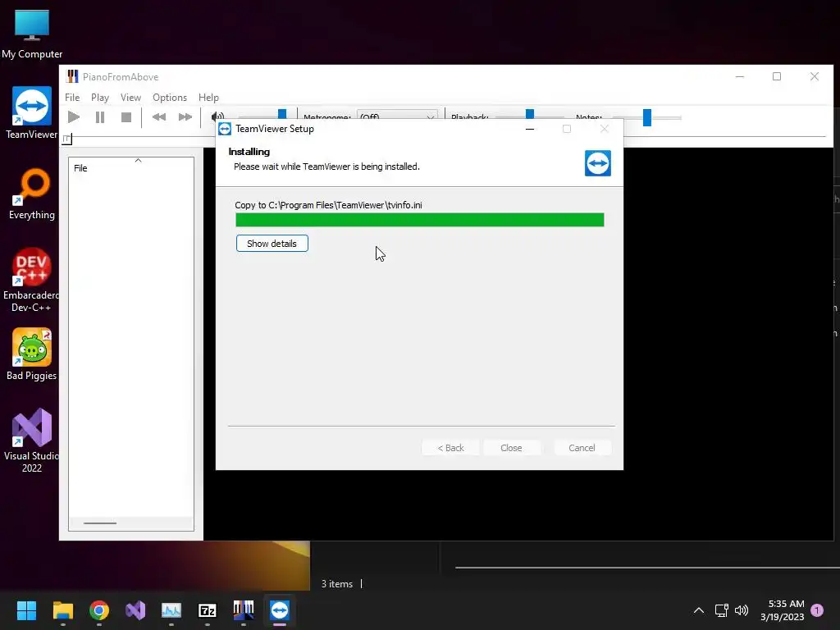Click the PianoFromAbove title bar app icon

(72, 76)
